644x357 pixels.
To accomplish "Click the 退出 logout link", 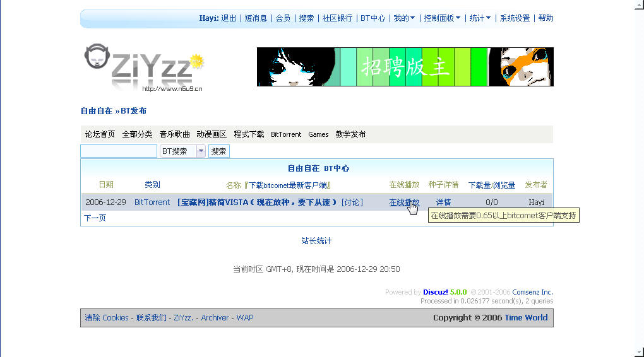I will point(229,18).
